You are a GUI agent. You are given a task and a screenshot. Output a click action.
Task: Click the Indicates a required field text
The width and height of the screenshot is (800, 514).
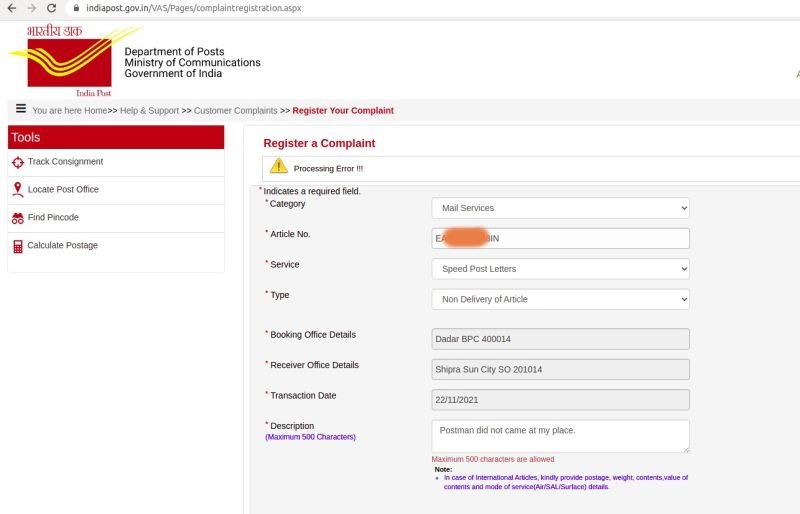(x=312, y=191)
